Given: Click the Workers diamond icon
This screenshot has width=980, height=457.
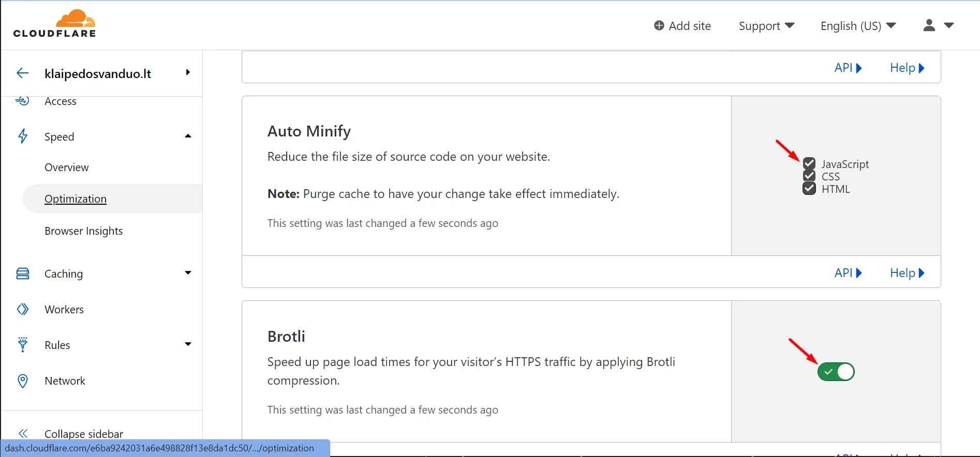Looking at the screenshot, I should tap(23, 309).
